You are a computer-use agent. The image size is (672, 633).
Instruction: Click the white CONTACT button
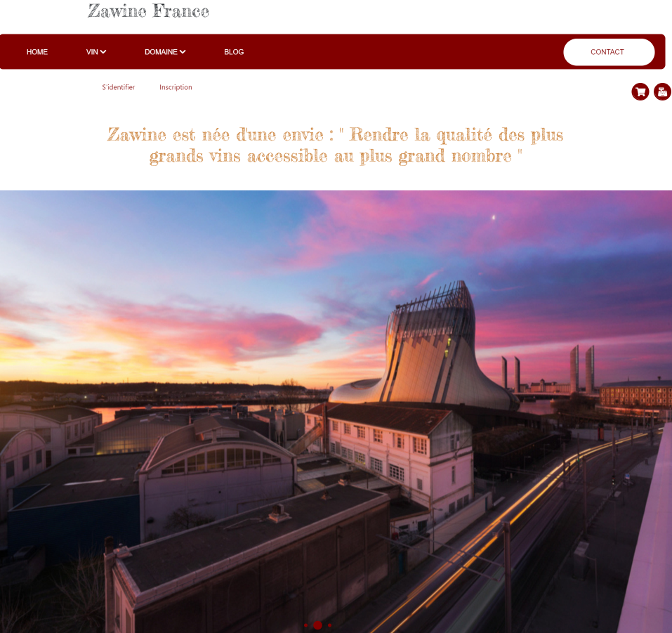coord(609,52)
